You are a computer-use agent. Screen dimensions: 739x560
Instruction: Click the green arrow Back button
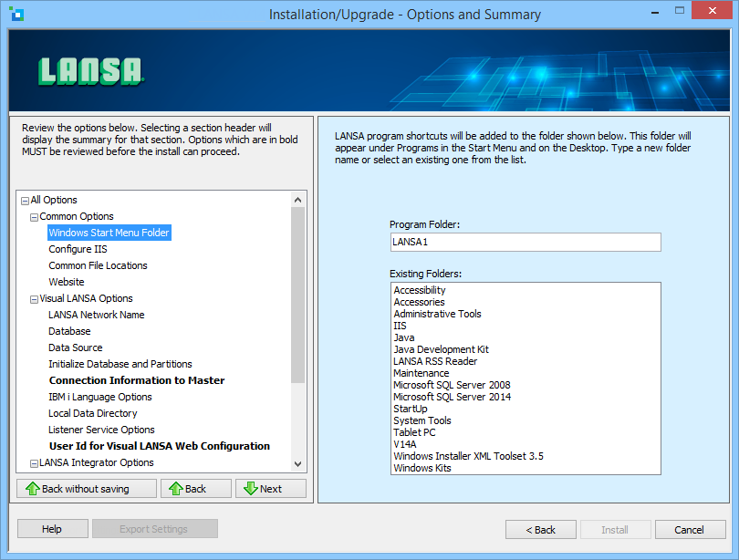(196, 489)
